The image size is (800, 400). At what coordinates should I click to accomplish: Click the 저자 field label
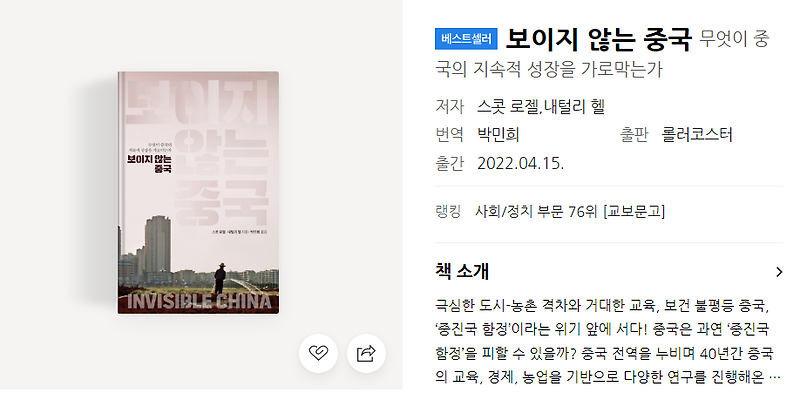449,107
